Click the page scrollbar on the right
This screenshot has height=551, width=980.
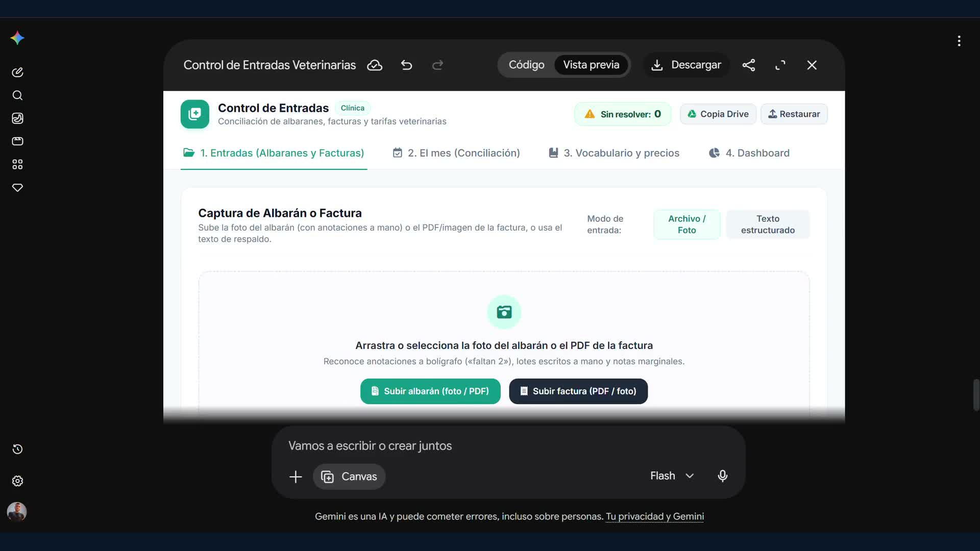[976, 395]
